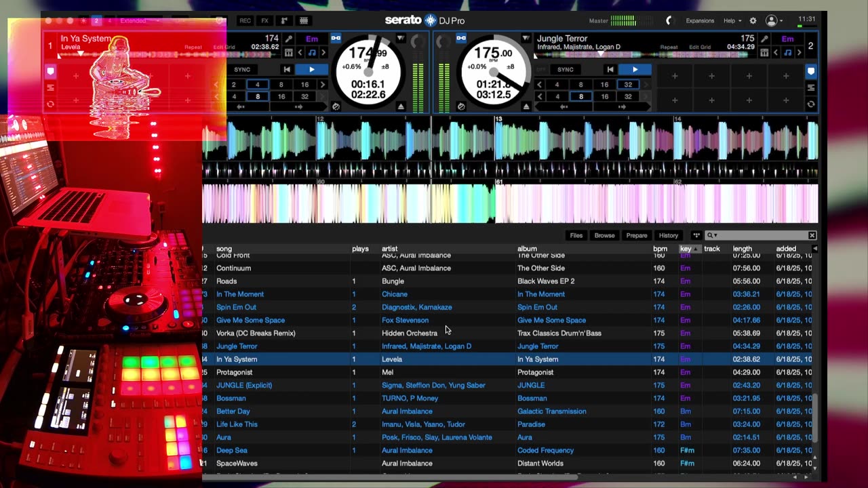Viewport: 868px width, 488px height.
Task: Click the eject icon on deck 1
Action: 401,107
